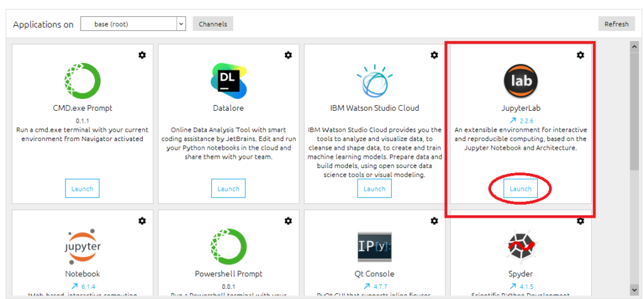Click the Refresh button
This screenshot has height=299, width=644.
(616, 24)
